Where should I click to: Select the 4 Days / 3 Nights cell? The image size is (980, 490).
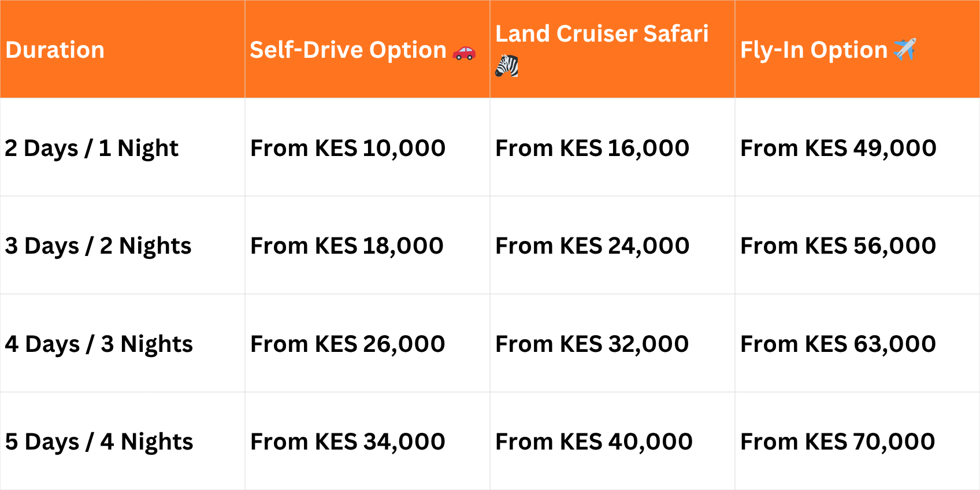(99, 344)
